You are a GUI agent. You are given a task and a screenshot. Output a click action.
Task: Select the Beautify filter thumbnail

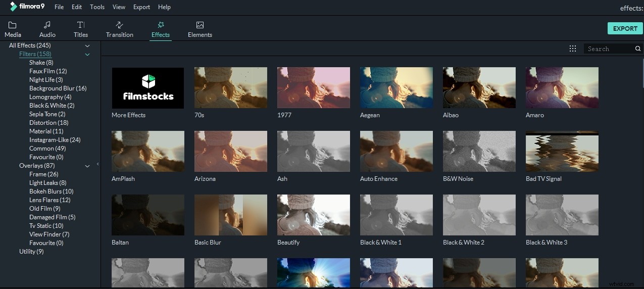click(314, 215)
